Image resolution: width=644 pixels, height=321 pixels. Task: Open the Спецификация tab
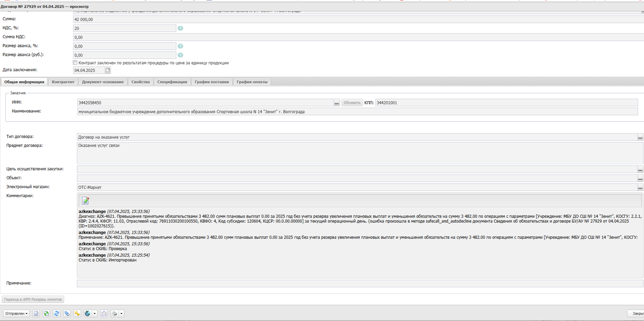(172, 82)
